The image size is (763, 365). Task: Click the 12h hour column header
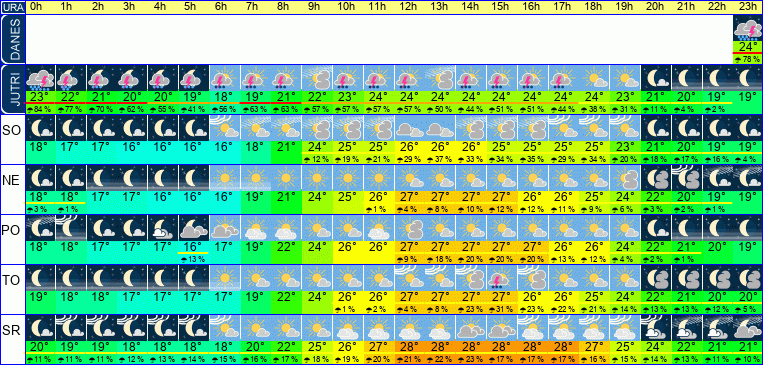pyautogui.click(x=409, y=7)
